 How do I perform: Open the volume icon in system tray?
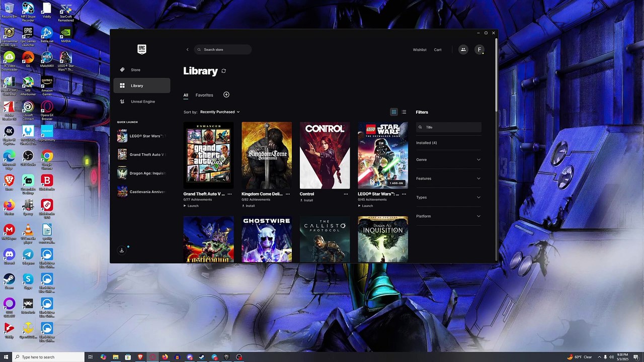click(x=611, y=357)
